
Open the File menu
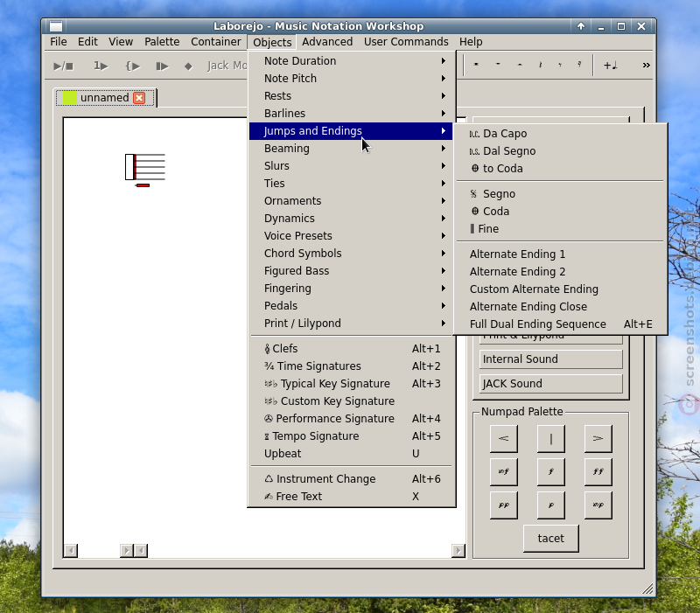[59, 41]
